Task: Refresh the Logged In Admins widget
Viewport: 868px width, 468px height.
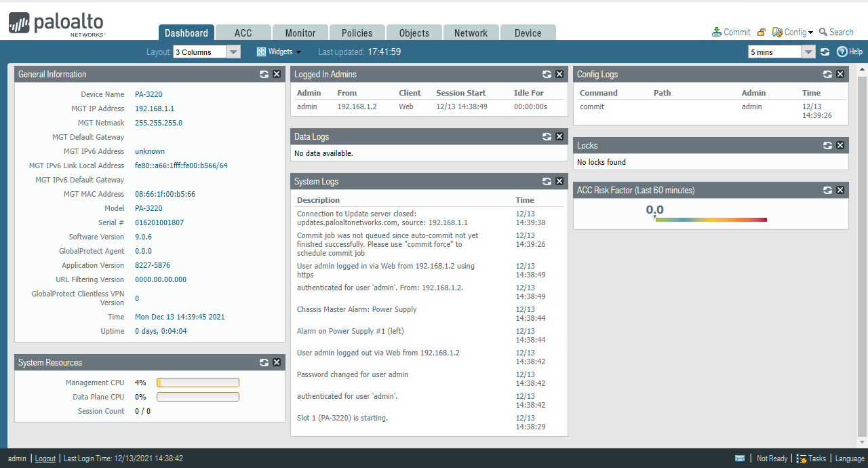Action: [x=547, y=75]
